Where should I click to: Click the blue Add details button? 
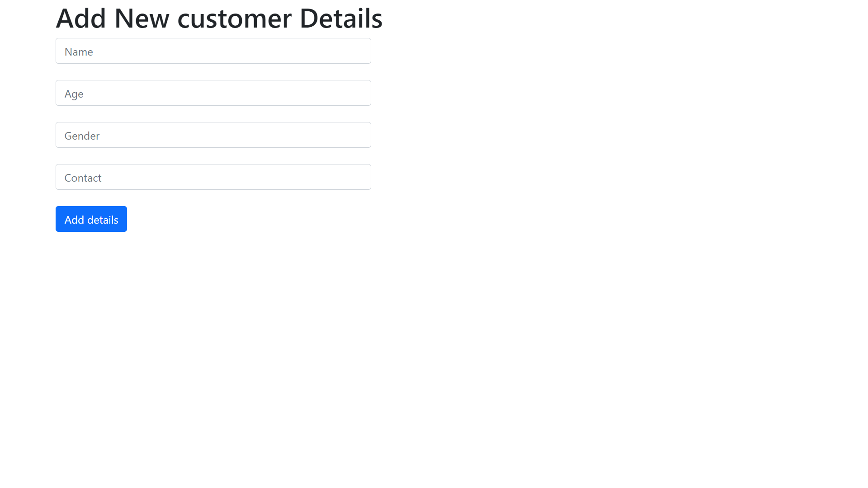tap(91, 219)
